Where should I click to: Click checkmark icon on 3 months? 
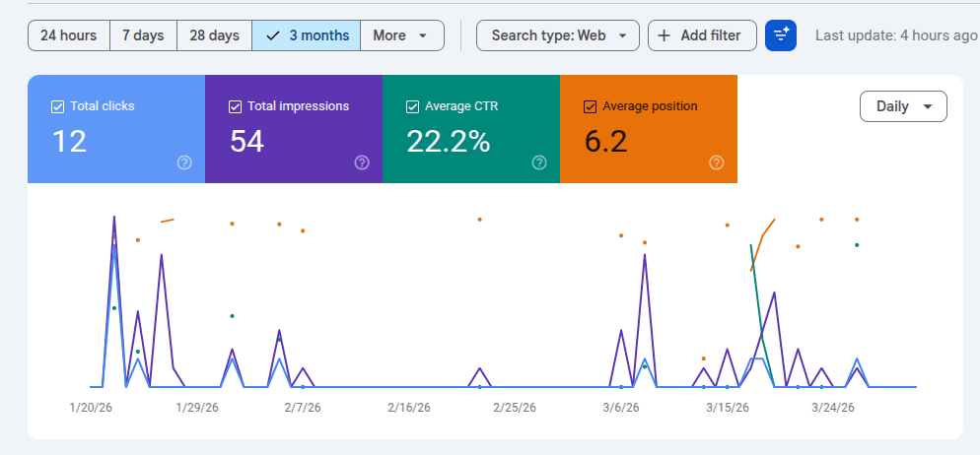point(272,35)
